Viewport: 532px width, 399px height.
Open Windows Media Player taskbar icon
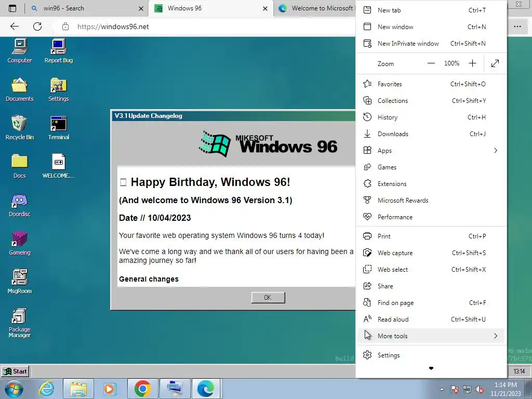pyautogui.click(x=110, y=389)
